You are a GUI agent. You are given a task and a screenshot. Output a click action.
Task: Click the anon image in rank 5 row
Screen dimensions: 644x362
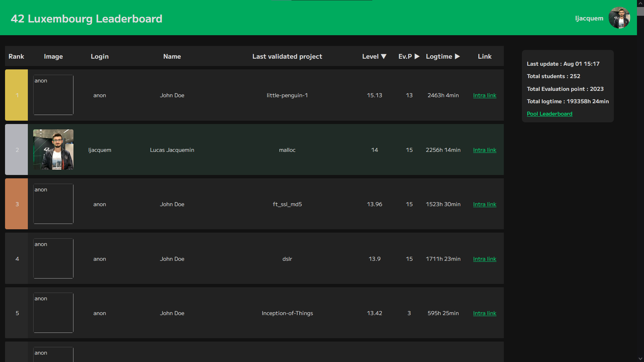(53, 313)
